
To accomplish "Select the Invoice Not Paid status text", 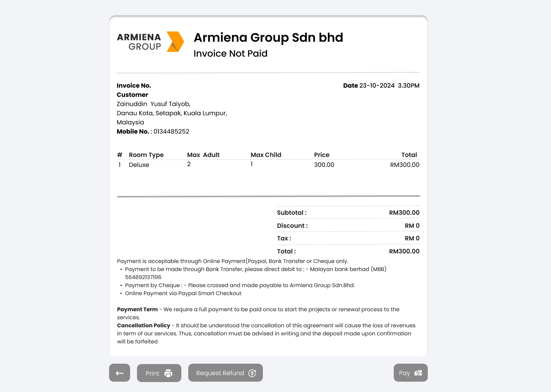I will 230,54.
